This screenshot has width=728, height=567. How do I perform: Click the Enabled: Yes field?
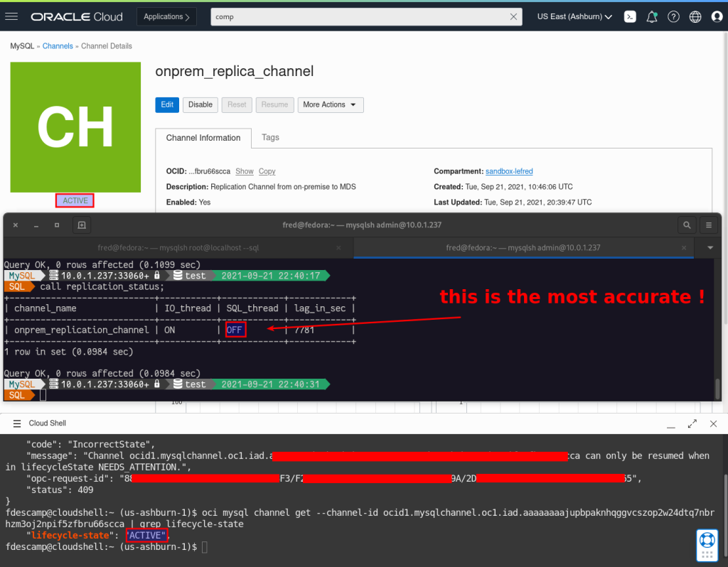(x=188, y=202)
